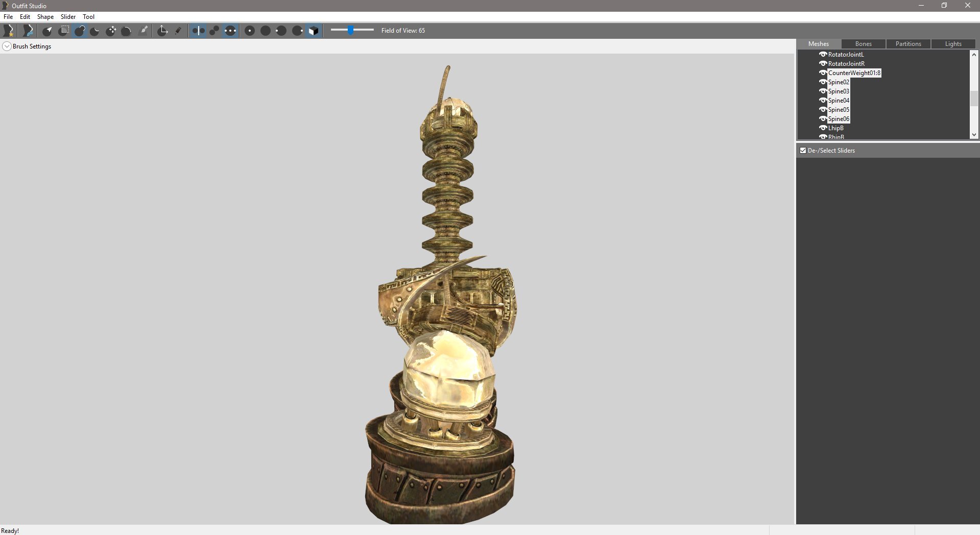The image size is (980, 535).
Task: Select the Mask brush tool
Action: 63,31
